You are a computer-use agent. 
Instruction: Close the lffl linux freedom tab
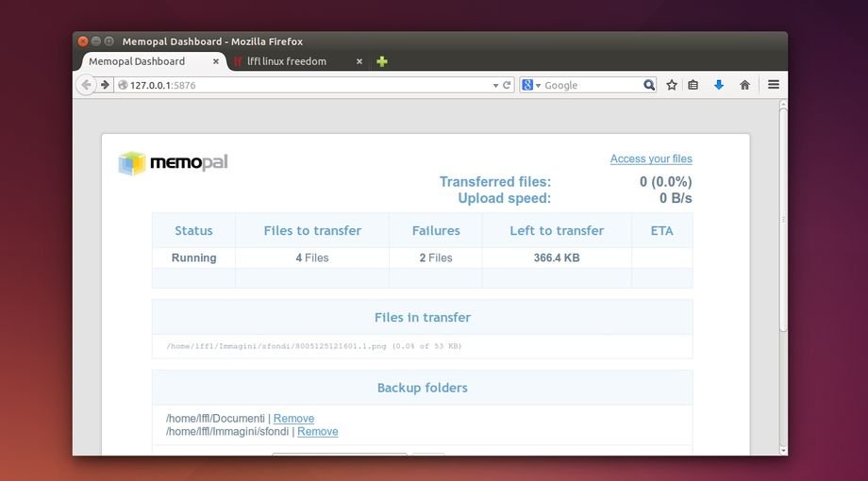coord(359,61)
